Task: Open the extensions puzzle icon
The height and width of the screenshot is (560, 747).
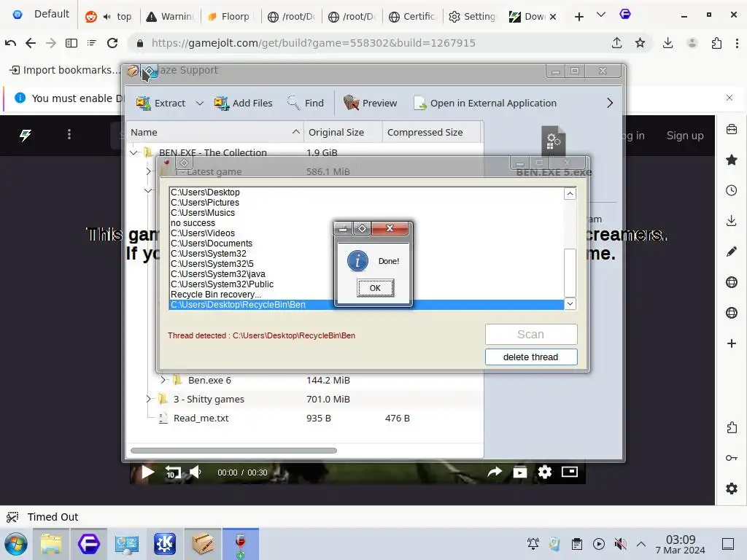Action: click(x=716, y=43)
